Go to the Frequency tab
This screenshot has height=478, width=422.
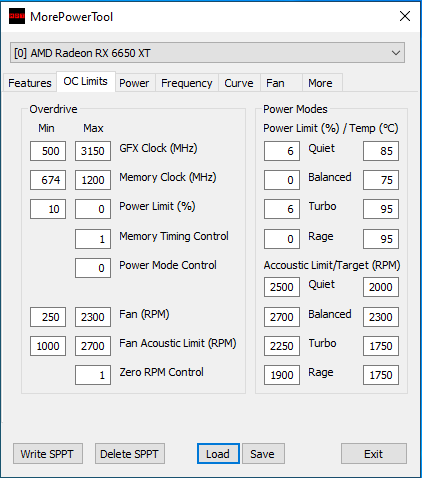[x=187, y=83]
